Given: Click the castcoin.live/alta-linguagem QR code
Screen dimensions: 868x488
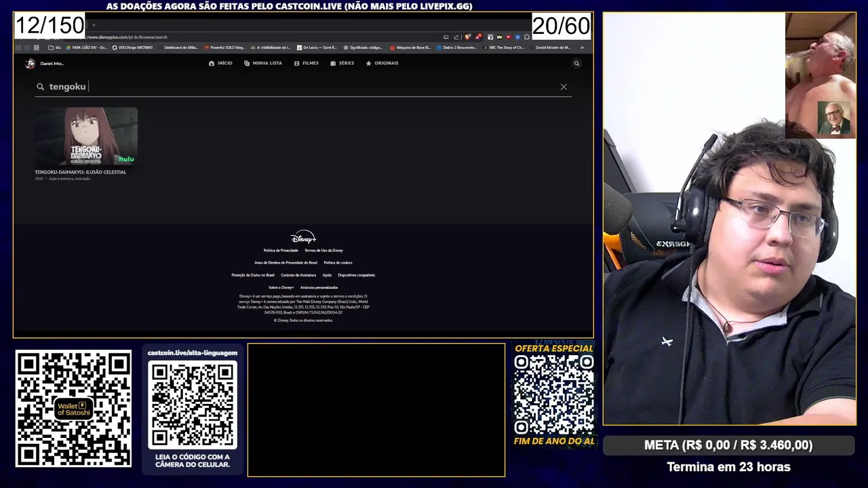Looking at the screenshot, I should [x=193, y=405].
